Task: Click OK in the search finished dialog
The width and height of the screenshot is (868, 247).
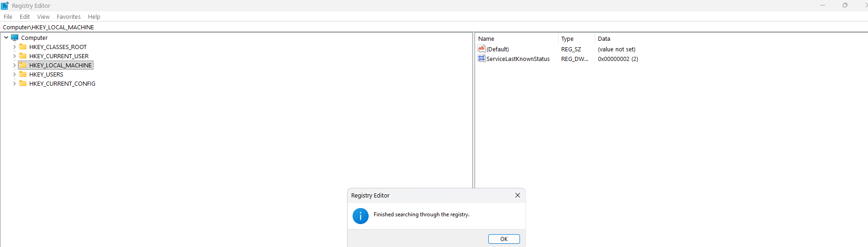Action: click(504, 239)
